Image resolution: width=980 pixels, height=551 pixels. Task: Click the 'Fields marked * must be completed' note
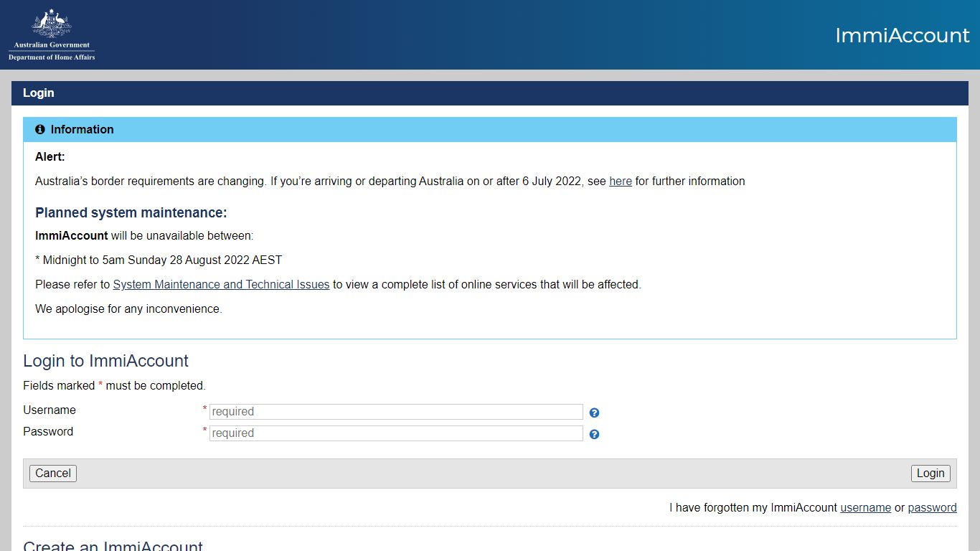tap(114, 386)
